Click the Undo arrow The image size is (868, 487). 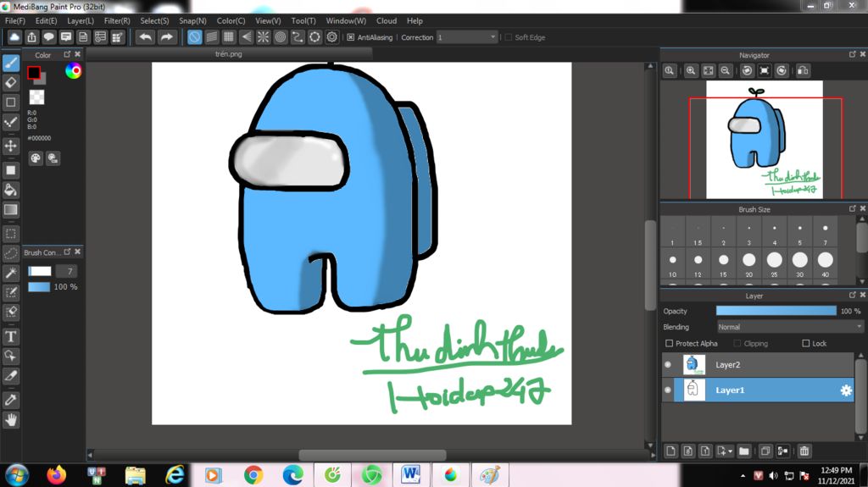146,37
